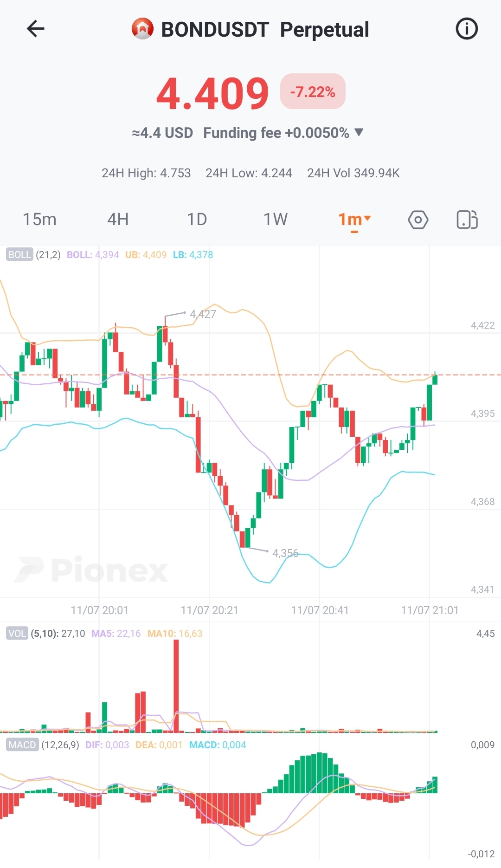
Task: Tap the MACD indicator label
Action: (22, 745)
